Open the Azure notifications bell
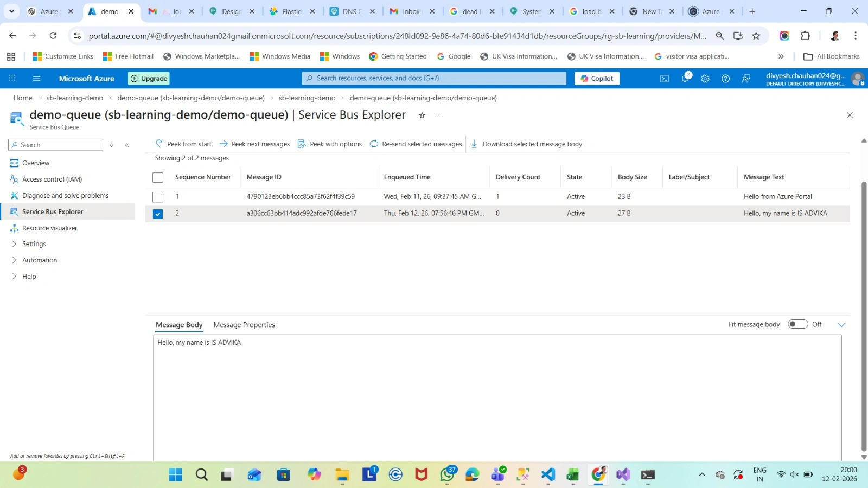This screenshot has height=488, width=868. click(685, 79)
